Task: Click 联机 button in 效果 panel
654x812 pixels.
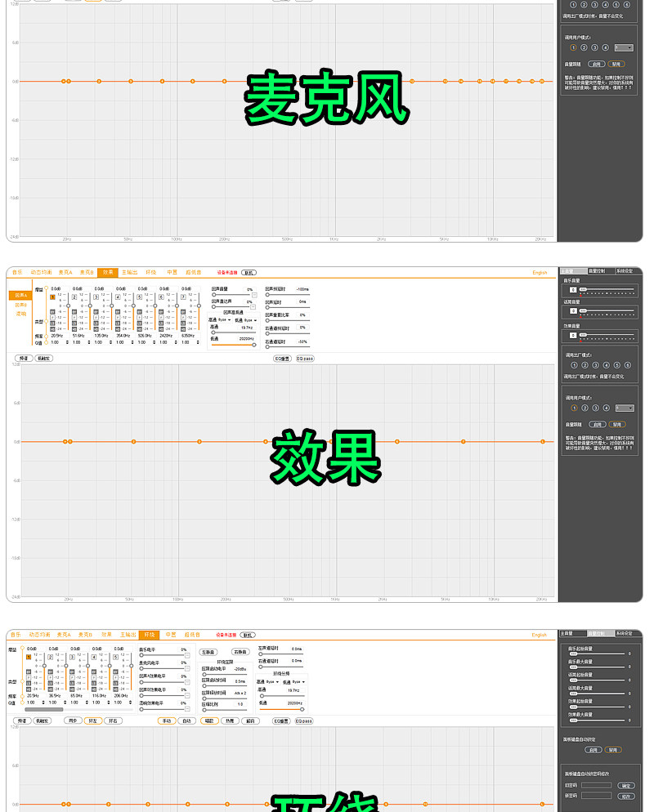Action: (249, 272)
